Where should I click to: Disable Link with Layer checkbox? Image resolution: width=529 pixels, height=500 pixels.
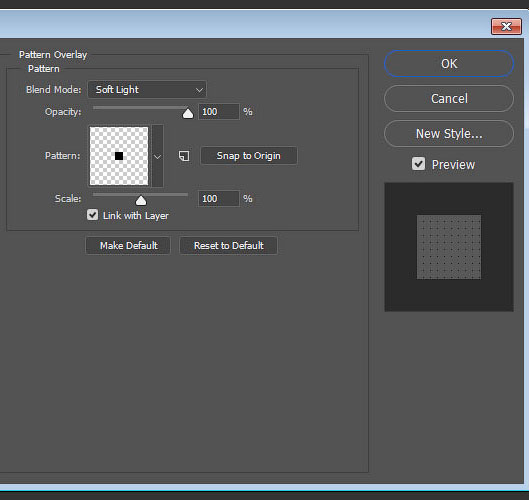tap(92, 215)
